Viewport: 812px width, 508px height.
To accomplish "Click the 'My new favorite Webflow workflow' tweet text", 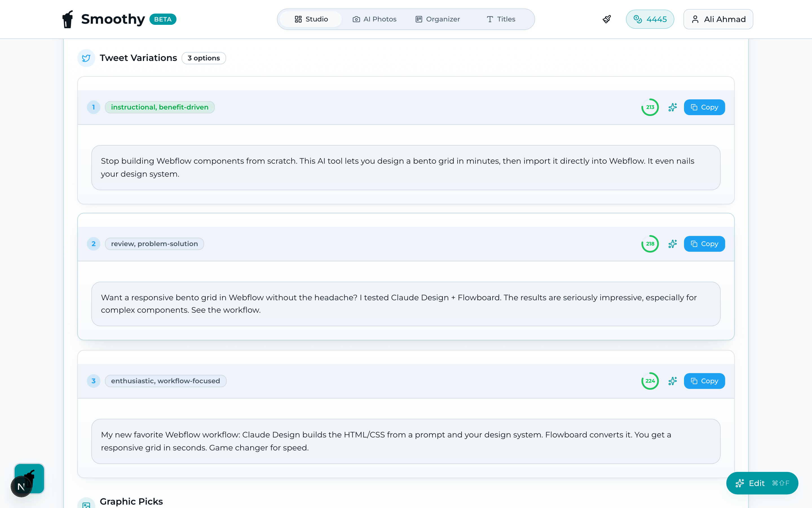I will [x=406, y=441].
